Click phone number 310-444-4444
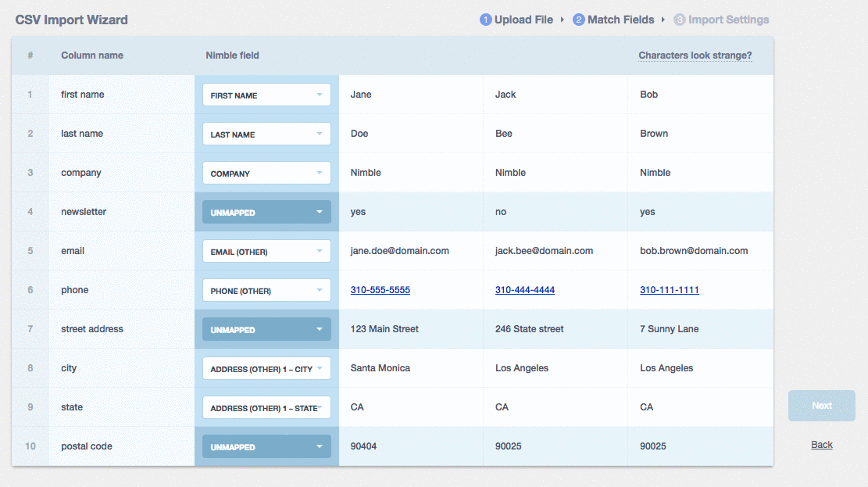Image resolution: width=868 pixels, height=487 pixels. coord(524,290)
